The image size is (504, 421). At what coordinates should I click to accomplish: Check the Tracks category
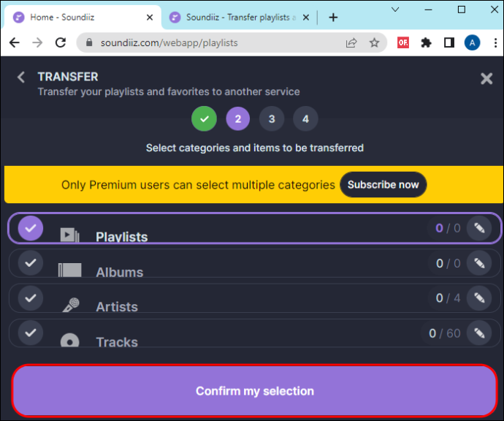(x=31, y=333)
